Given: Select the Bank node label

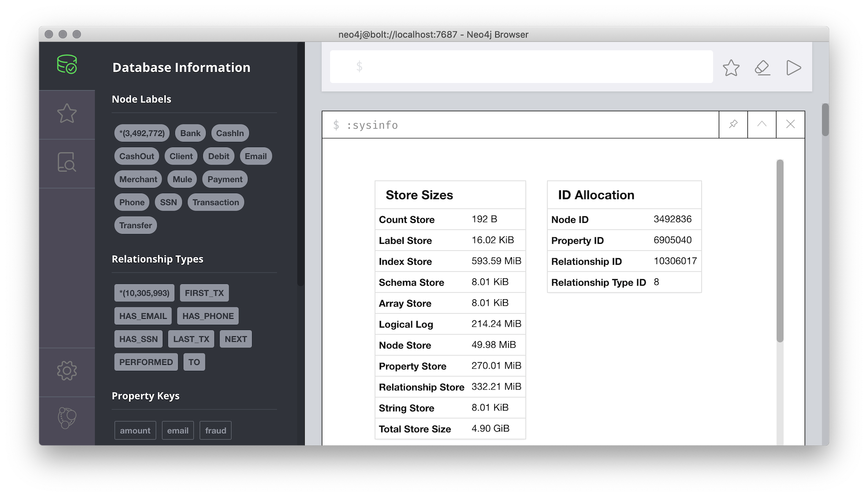Looking at the screenshot, I should [x=190, y=133].
